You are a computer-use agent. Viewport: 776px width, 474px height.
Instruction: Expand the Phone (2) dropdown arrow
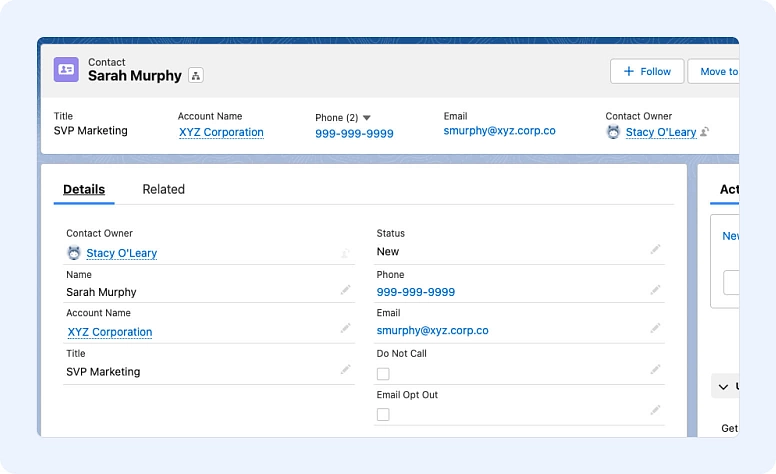pyautogui.click(x=366, y=118)
